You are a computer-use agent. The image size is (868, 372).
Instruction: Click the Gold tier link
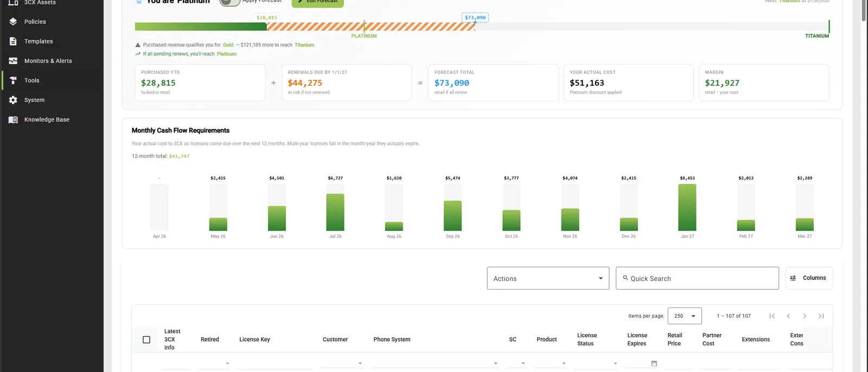228,45
